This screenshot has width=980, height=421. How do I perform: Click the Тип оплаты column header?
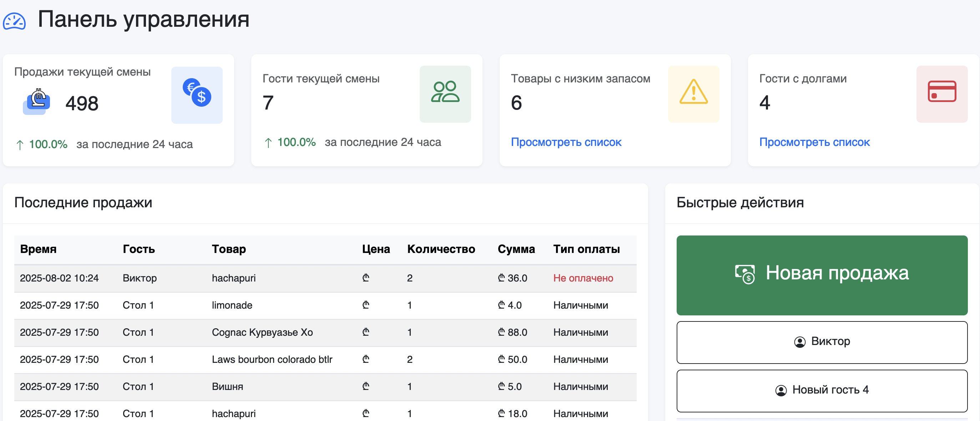[x=586, y=249]
